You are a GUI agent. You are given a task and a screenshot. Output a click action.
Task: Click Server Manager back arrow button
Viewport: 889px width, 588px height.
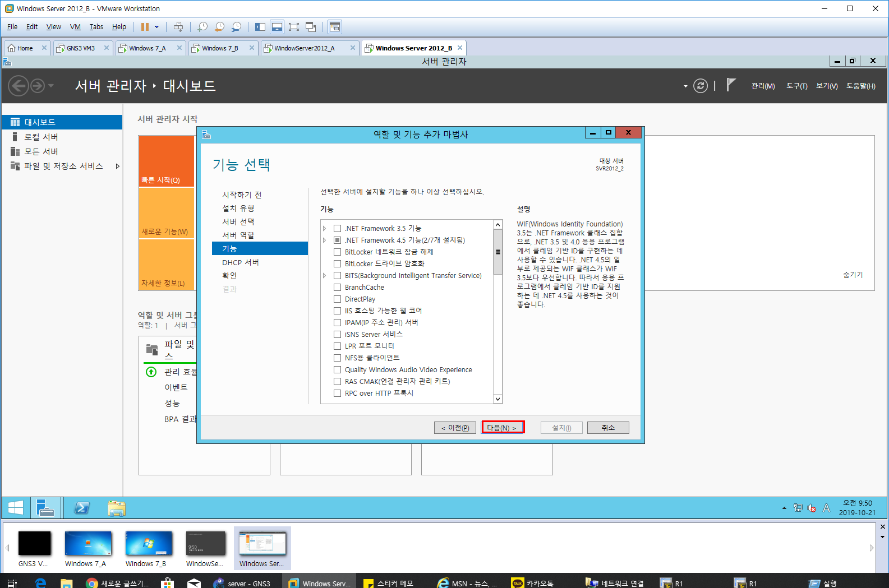[x=19, y=86]
